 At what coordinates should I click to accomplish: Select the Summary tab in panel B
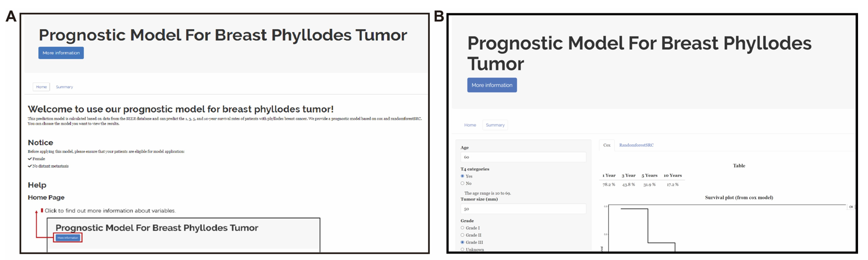tap(495, 125)
